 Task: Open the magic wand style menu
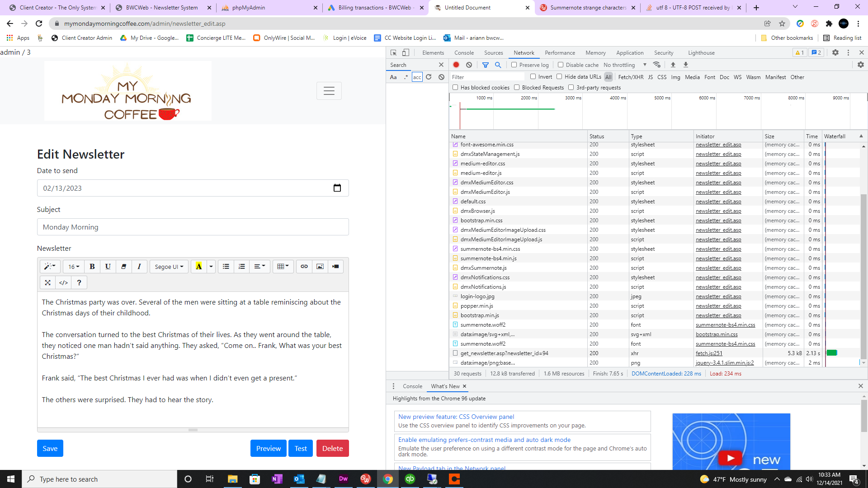pos(50,267)
